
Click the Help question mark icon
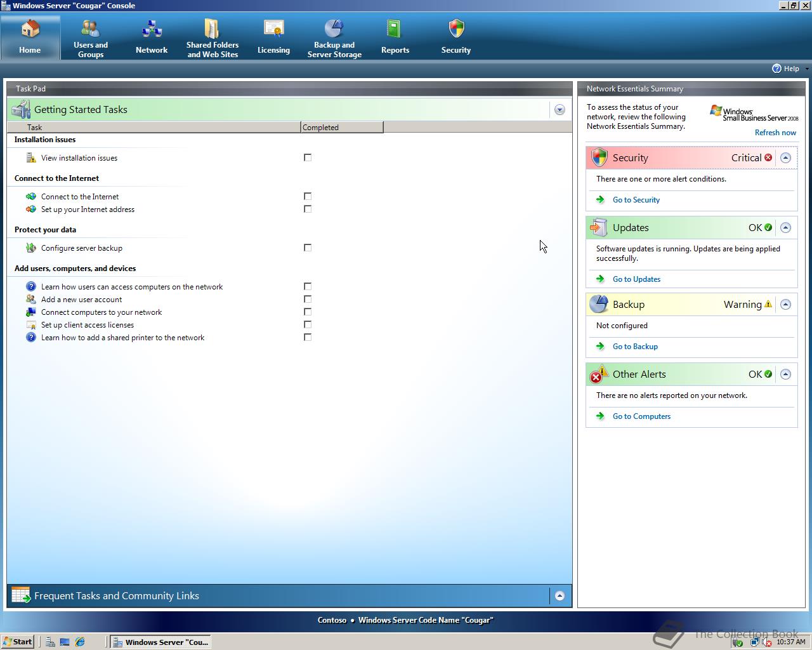pos(776,69)
